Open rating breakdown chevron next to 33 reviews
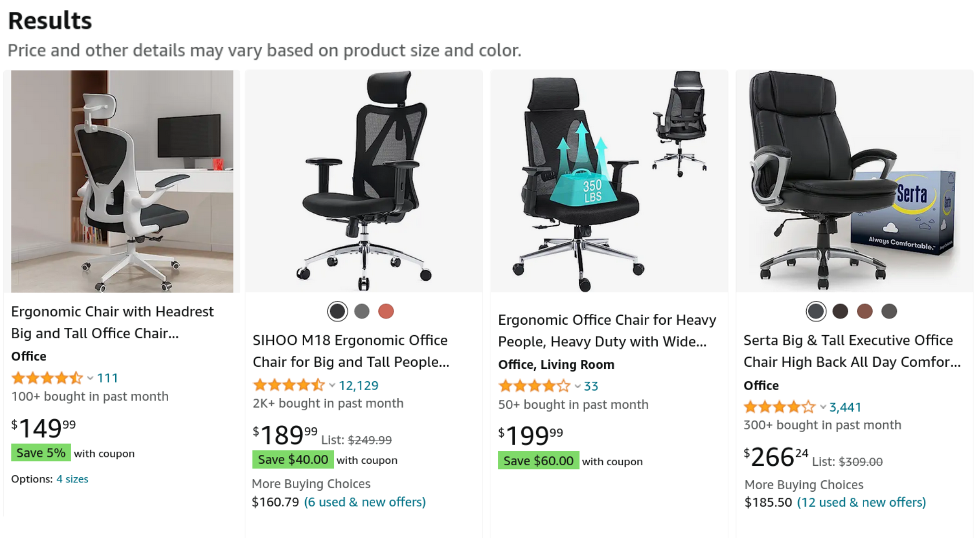Viewport: 980px width, 541px height. [x=577, y=386]
